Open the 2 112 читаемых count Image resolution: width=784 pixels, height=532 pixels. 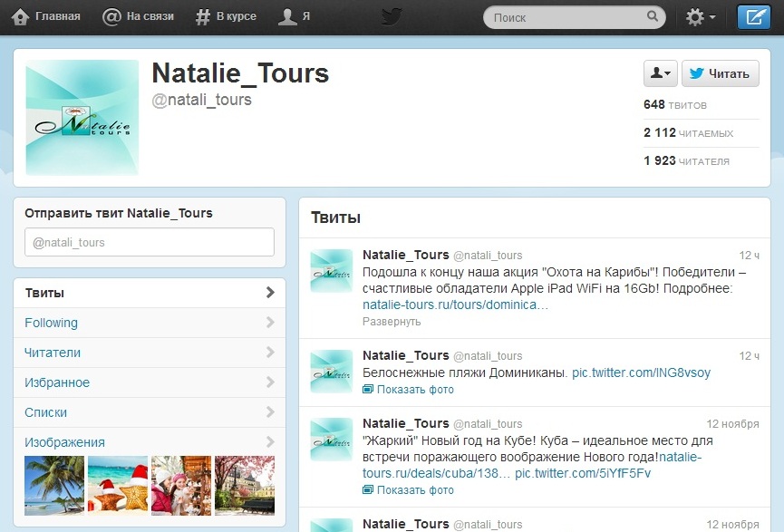click(x=689, y=132)
